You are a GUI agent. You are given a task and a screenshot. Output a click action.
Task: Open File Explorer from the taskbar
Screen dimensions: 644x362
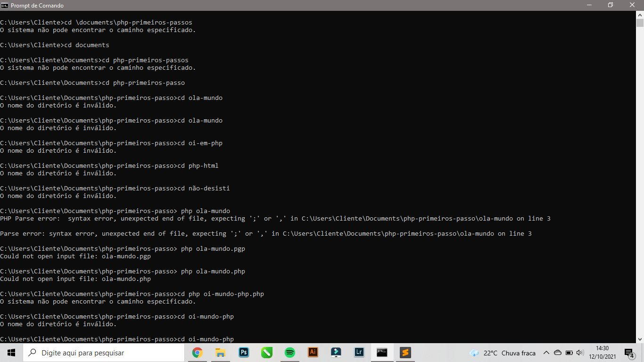221,353
